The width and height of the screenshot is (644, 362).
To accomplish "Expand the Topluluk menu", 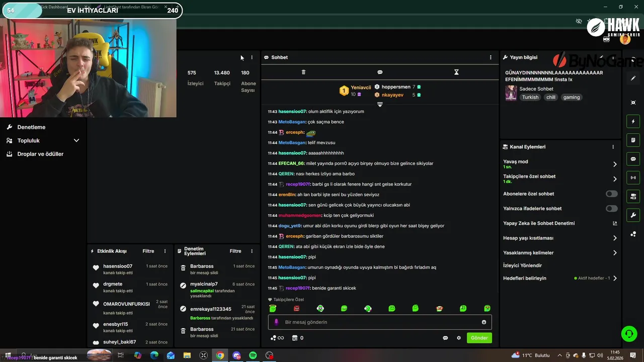I will 43,141.
